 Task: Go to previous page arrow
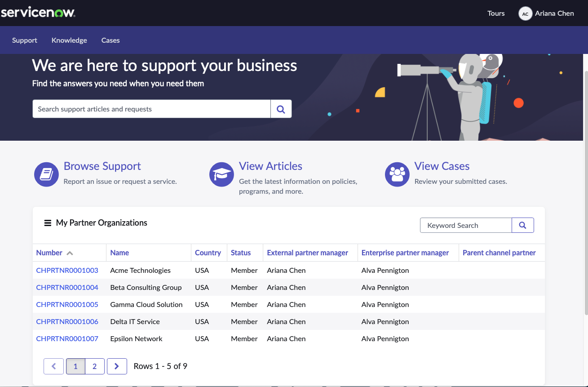pyautogui.click(x=53, y=366)
